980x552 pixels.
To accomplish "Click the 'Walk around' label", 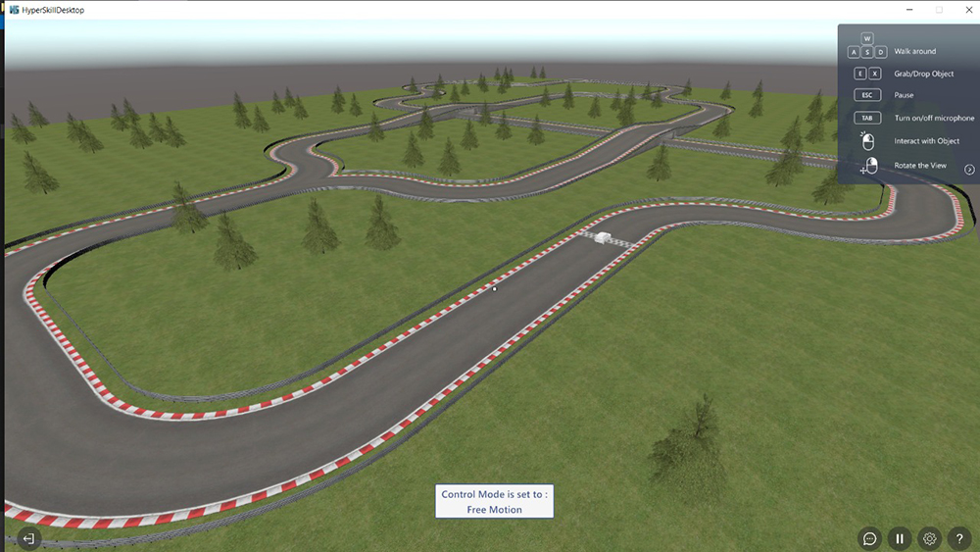I will pyautogui.click(x=914, y=51).
